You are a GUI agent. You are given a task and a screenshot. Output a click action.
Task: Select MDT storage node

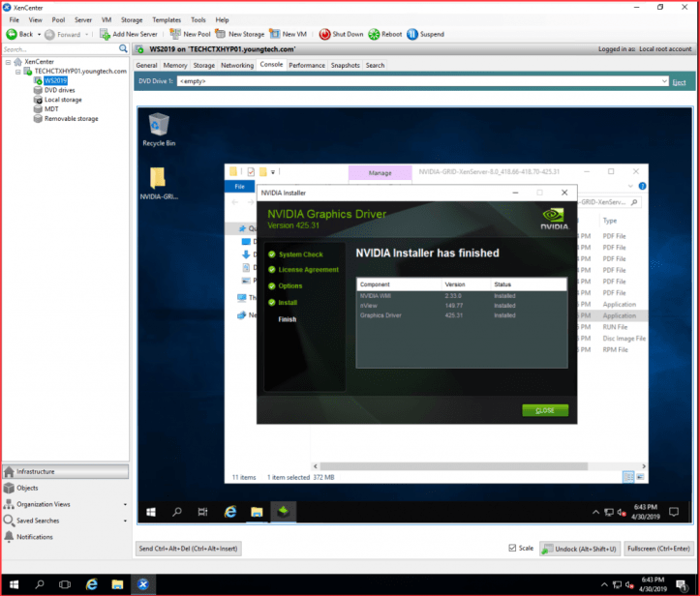51,109
